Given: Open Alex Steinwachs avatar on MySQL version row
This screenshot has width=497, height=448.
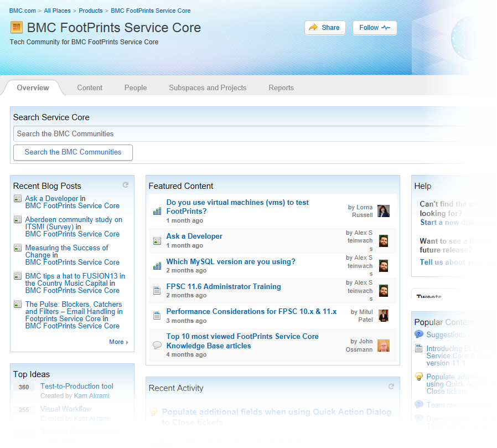Looking at the screenshot, I should pos(384,266).
